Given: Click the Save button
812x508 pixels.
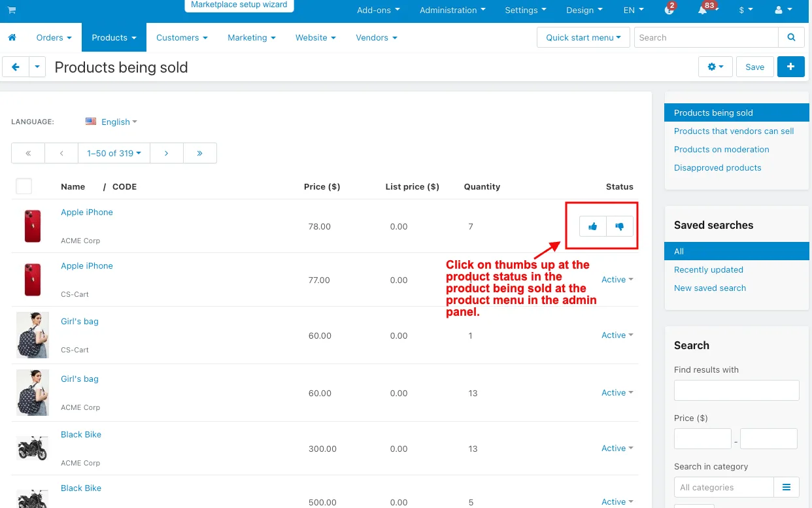Looking at the screenshot, I should point(755,67).
